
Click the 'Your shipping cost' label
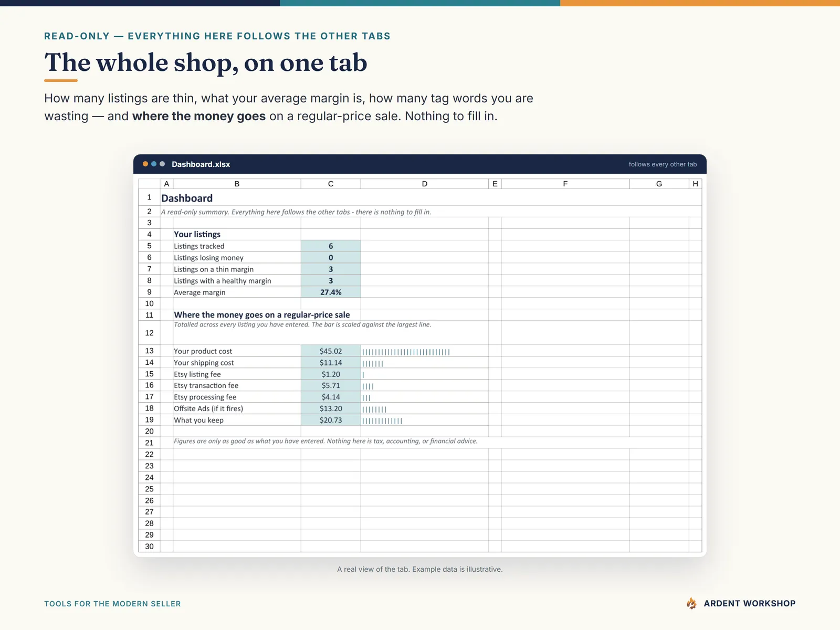coord(204,363)
